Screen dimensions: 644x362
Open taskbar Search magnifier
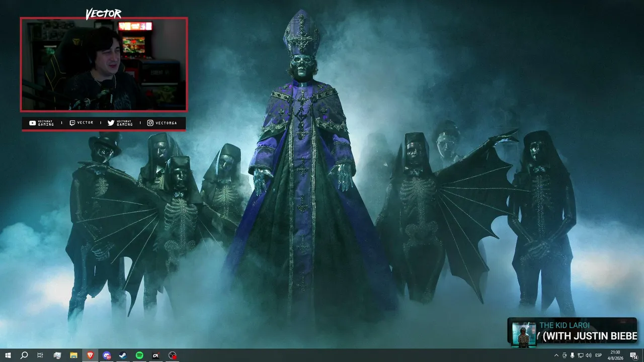point(24,355)
